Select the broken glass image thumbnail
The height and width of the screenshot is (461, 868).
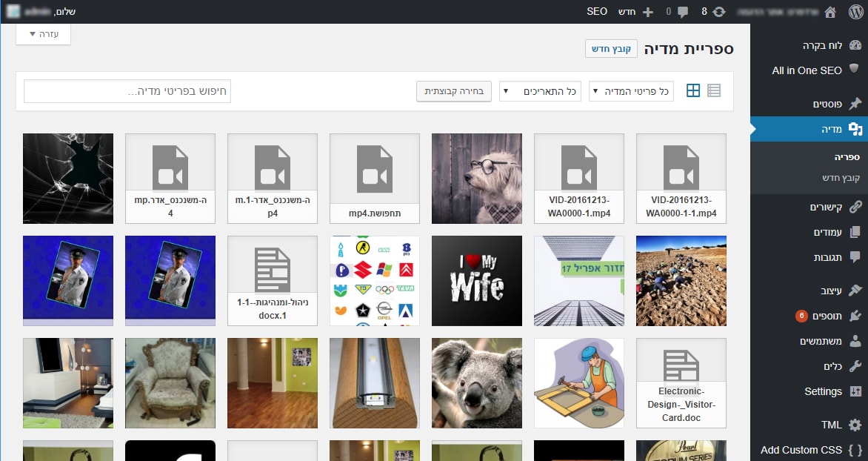[x=68, y=179]
